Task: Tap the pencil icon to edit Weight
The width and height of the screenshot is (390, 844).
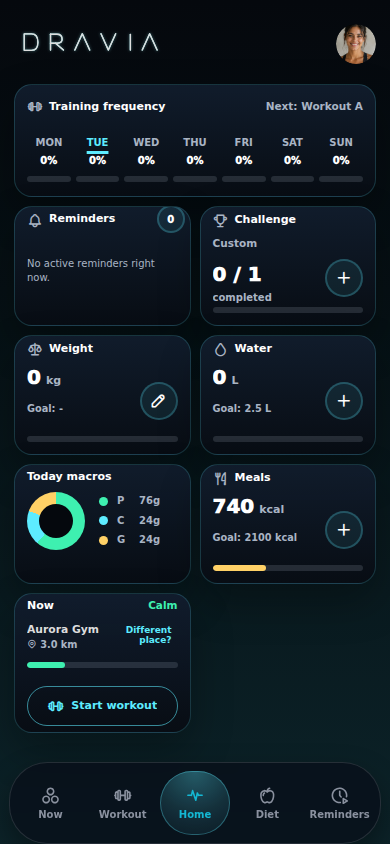Action: (x=159, y=401)
